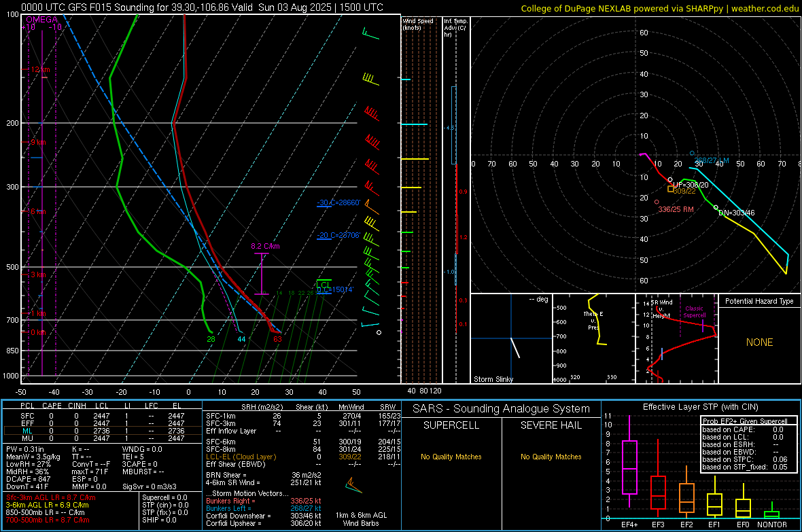Click the SigSvr = 0 m3/s3 value

click(150, 486)
